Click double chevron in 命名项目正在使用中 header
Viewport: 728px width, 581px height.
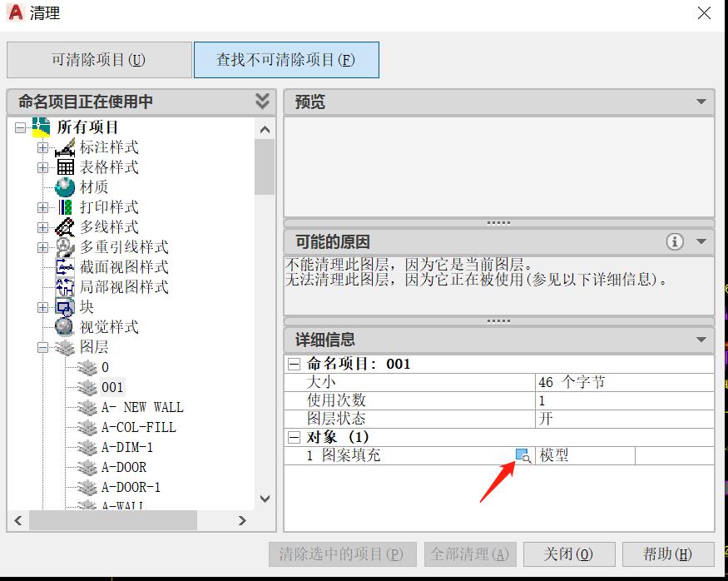click(262, 101)
